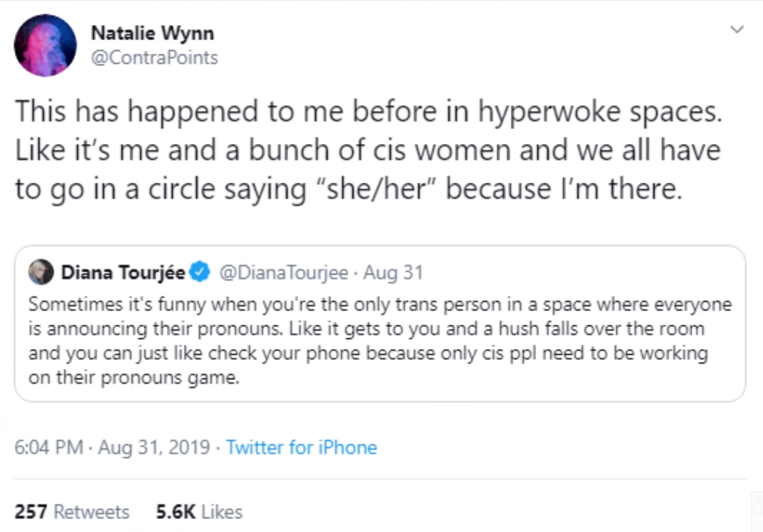The image size is (763, 532).
Task: Click the 6:04 PM timestamp
Action: click(49, 447)
